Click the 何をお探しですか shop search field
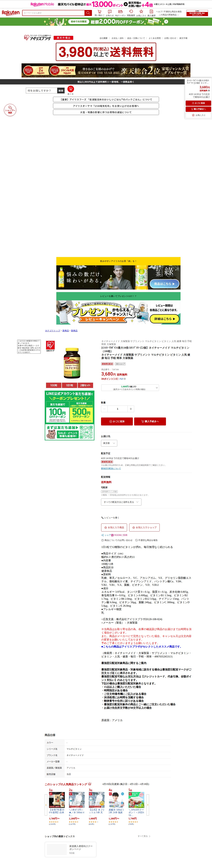 (41, 91)
